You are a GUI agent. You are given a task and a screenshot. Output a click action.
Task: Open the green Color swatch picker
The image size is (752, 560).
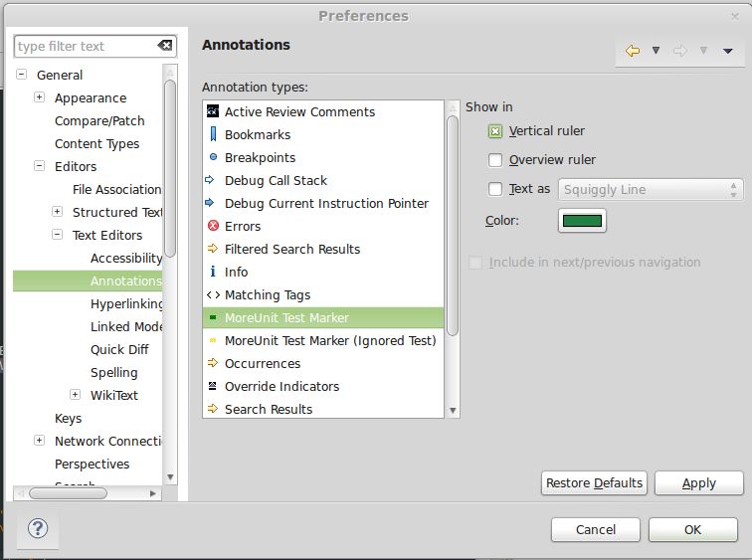click(x=582, y=221)
